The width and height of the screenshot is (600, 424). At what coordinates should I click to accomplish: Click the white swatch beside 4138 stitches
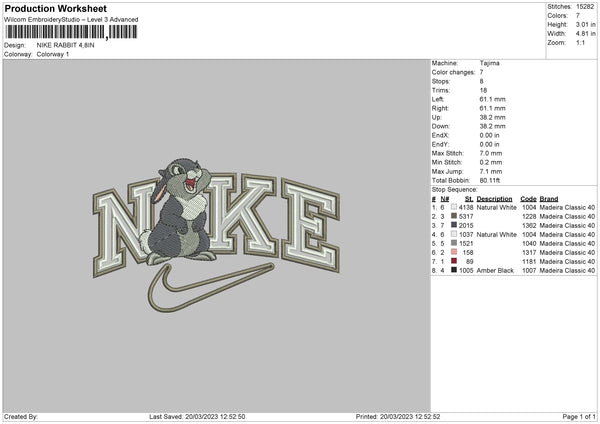tap(454, 207)
